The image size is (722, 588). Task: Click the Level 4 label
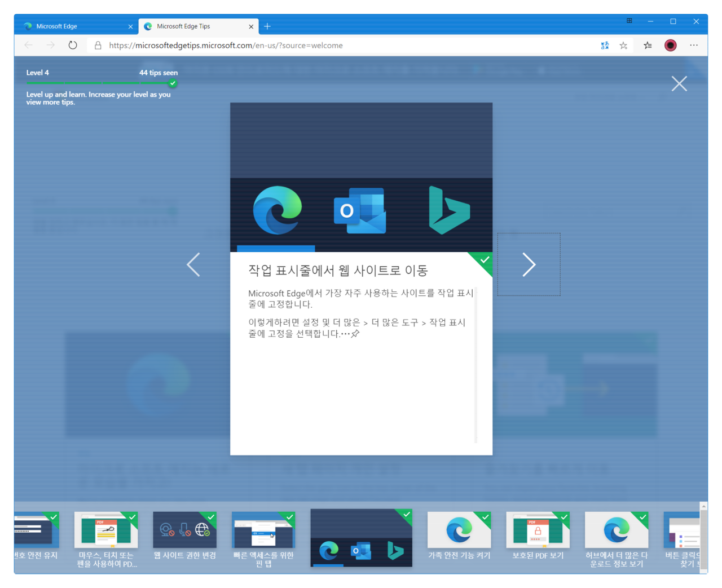pyautogui.click(x=37, y=73)
